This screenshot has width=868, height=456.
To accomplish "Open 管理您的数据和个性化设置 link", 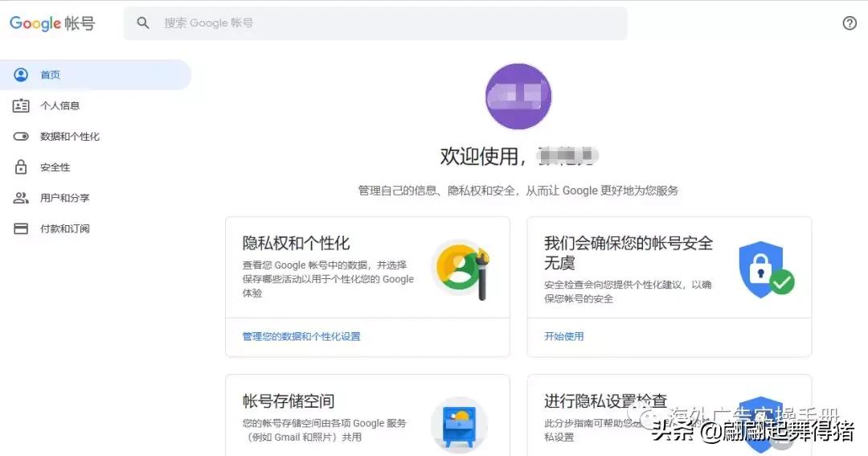I will pos(301,336).
